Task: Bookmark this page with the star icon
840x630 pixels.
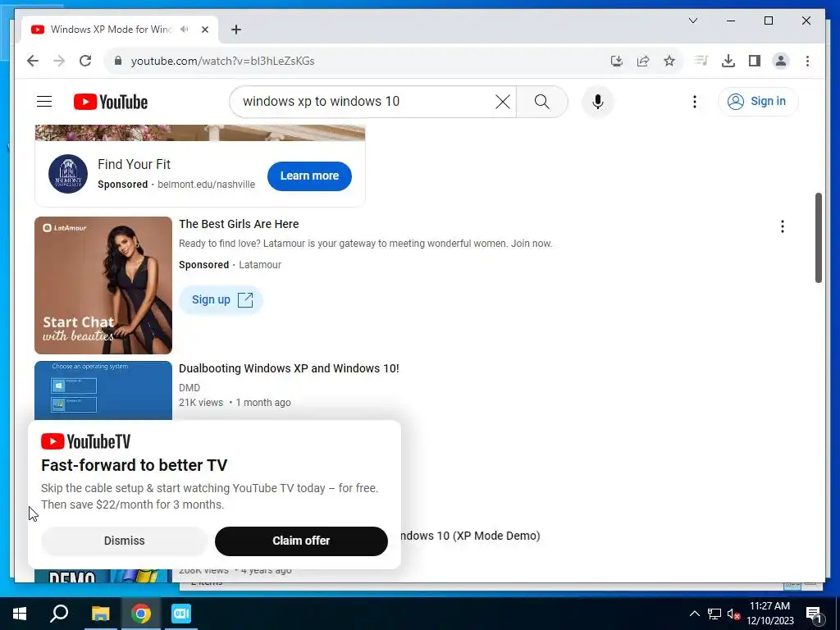Action: [669, 61]
